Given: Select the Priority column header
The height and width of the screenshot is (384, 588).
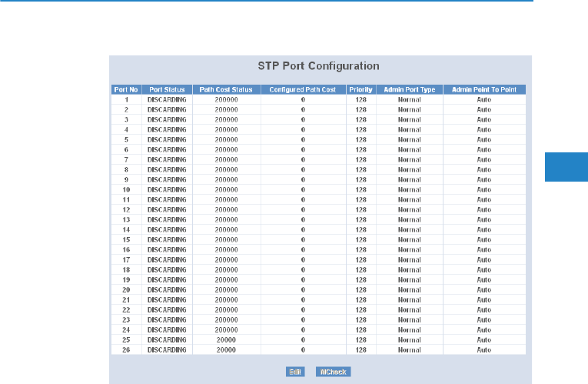Looking at the screenshot, I should [360, 89].
